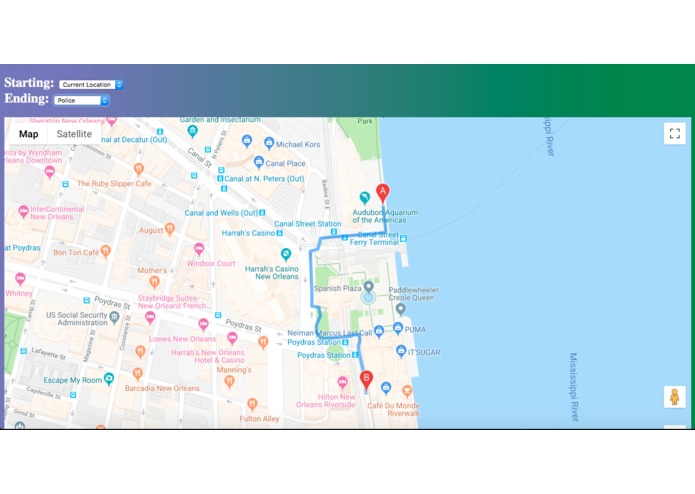
Task: Open the US Social Security Administration pin
Action: tap(114, 317)
